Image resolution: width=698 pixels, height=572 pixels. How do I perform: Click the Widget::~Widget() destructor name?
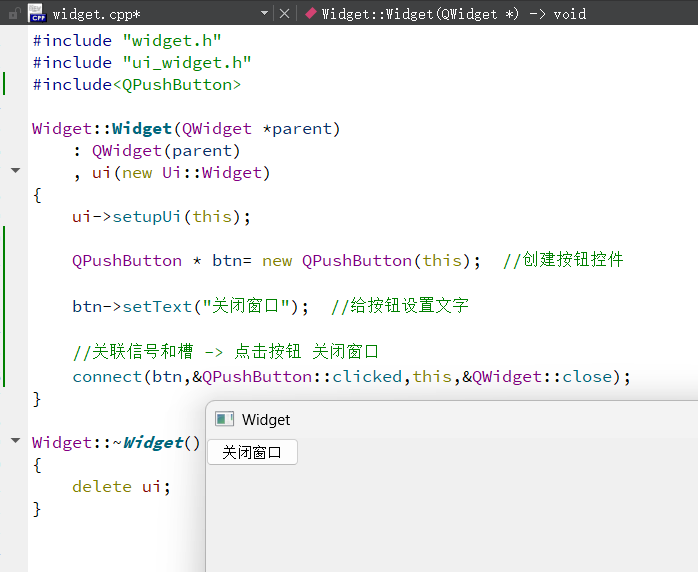click(x=116, y=443)
